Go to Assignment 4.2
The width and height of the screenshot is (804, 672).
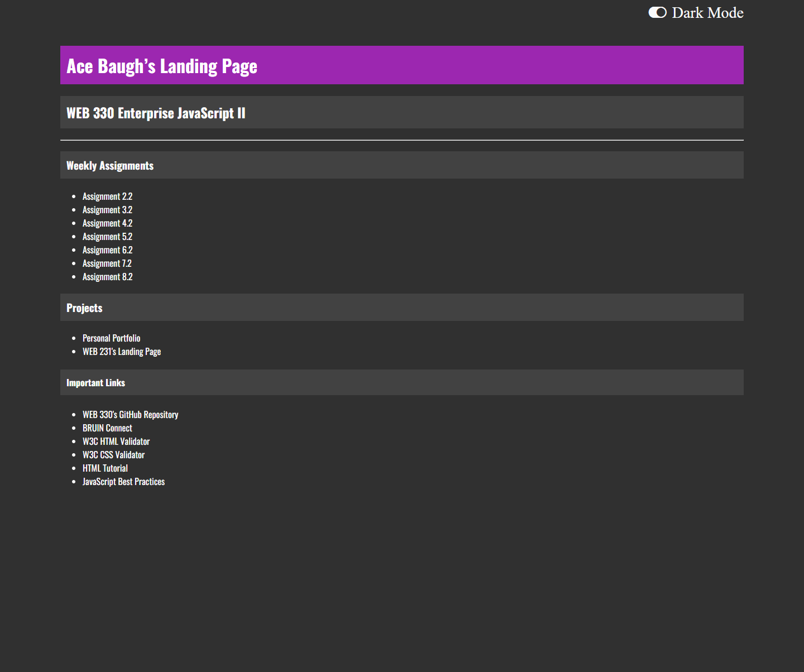(x=107, y=223)
